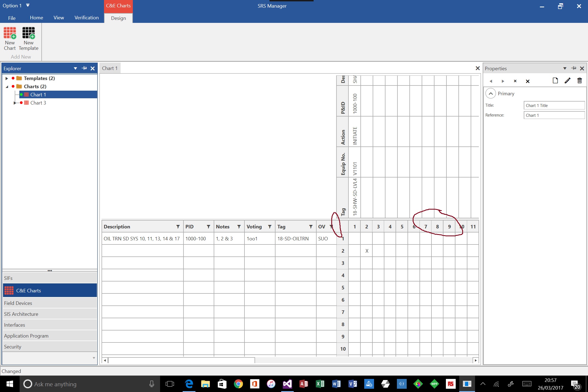Viewport: 588px width, 392px height.
Task: Click the Title input field
Action: click(x=554, y=106)
